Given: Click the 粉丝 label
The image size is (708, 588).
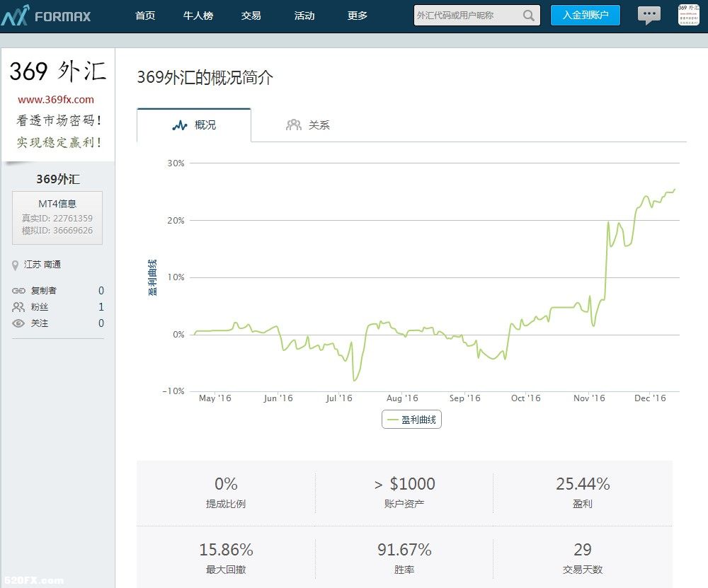Looking at the screenshot, I should pos(39,307).
